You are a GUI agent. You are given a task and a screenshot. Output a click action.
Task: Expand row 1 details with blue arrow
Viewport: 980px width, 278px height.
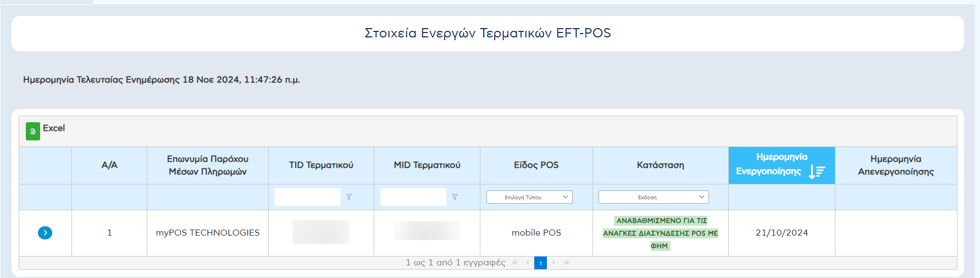[45, 233]
